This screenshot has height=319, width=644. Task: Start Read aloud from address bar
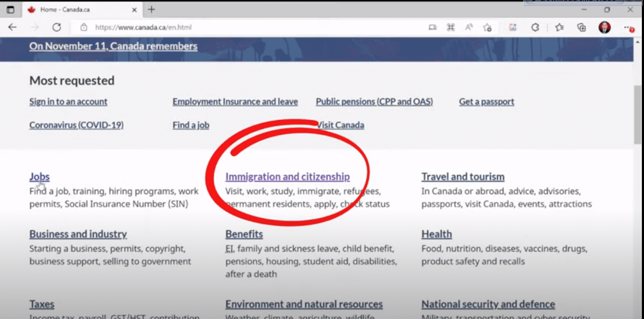click(x=469, y=28)
